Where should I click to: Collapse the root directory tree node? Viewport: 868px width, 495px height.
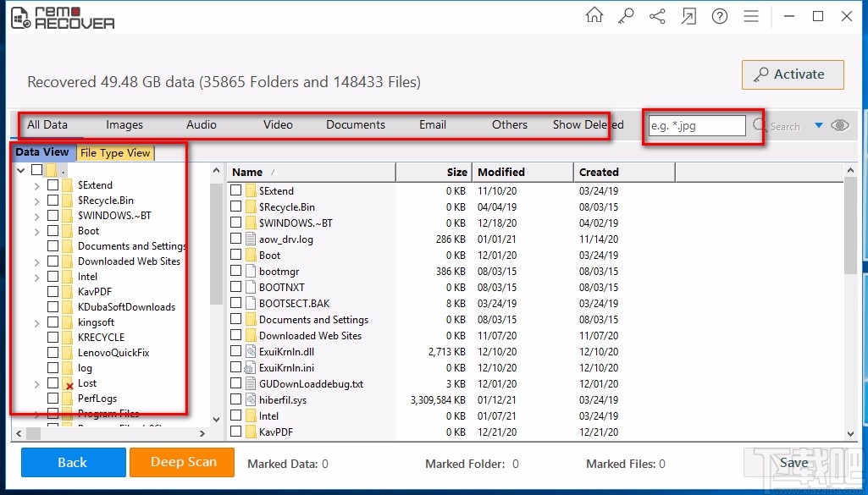pyautogui.click(x=19, y=169)
